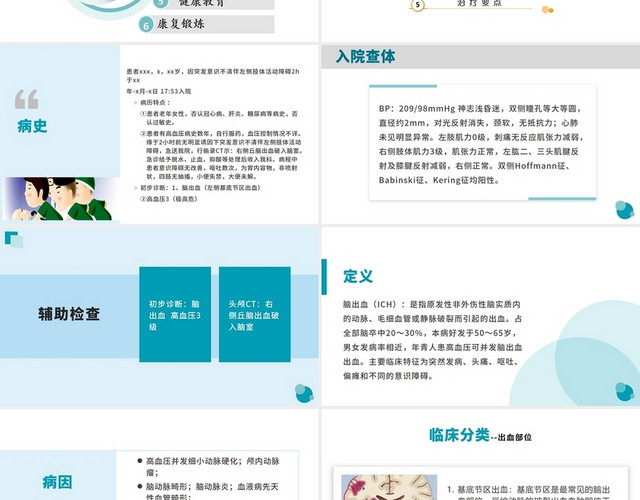Select the line containing 17:53入院
Screen dimensions: 640x500
[159, 91]
